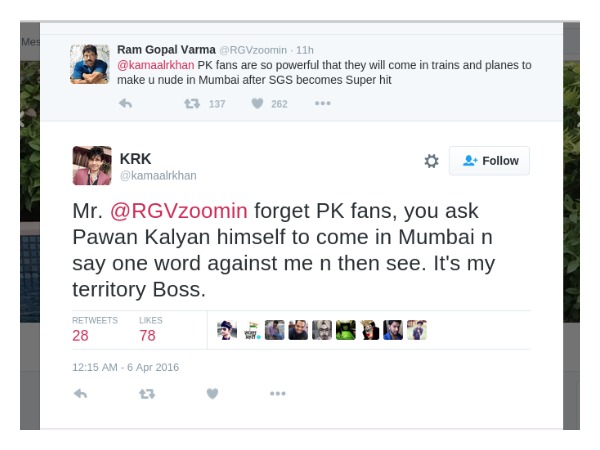
Task: Reply to Ram Gopal Varma's tweet
Action: (x=125, y=103)
